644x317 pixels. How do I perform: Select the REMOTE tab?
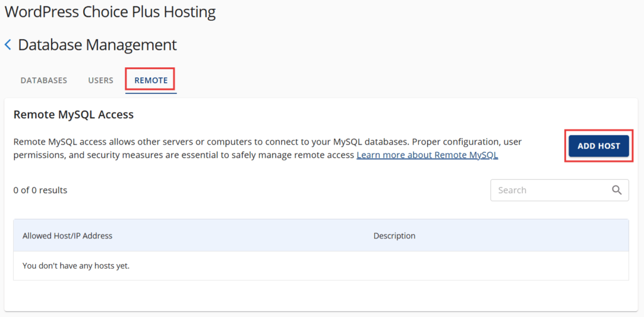click(151, 81)
